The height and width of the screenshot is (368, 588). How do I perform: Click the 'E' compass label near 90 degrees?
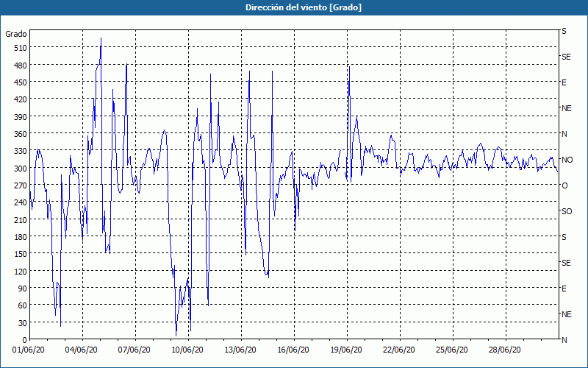564,289
